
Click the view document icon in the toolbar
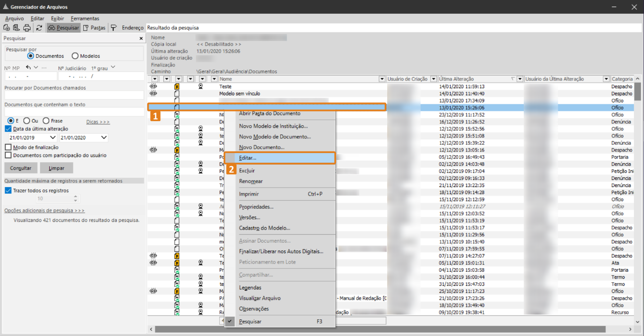(x=16, y=28)
